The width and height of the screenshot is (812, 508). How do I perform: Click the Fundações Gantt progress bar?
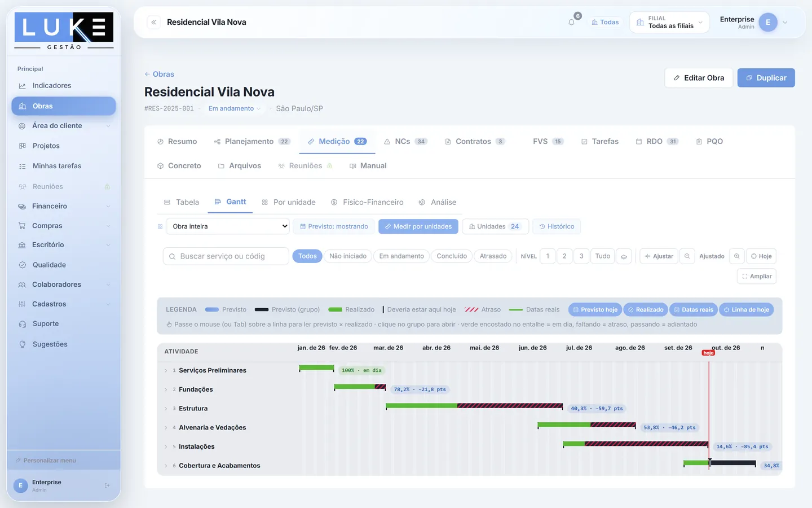coord(360,387)
